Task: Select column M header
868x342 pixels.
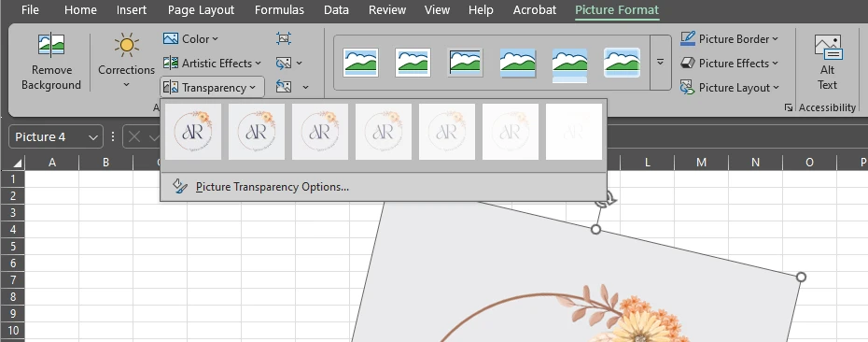Action: [x=701, y=163]
